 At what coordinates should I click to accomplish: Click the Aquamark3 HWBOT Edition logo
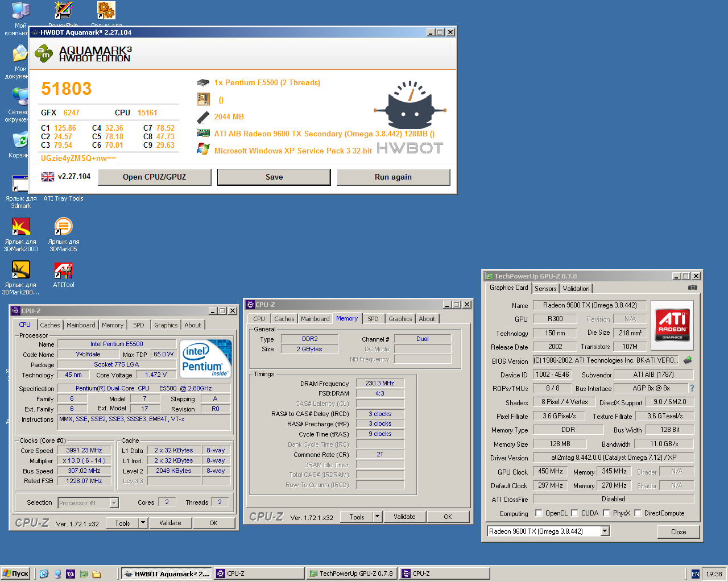point(83,54)
